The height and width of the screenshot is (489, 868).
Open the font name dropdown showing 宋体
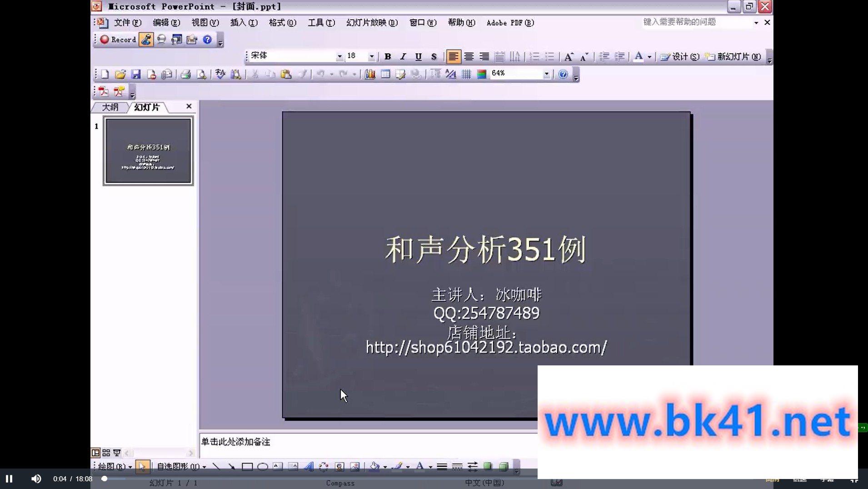tap(339, 56)
